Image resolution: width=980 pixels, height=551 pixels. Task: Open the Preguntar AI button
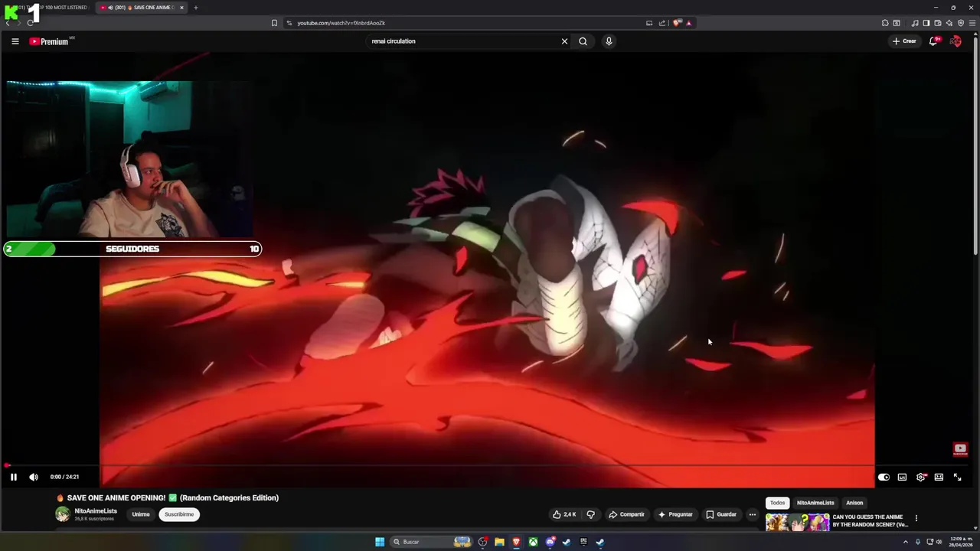[675, 514]
